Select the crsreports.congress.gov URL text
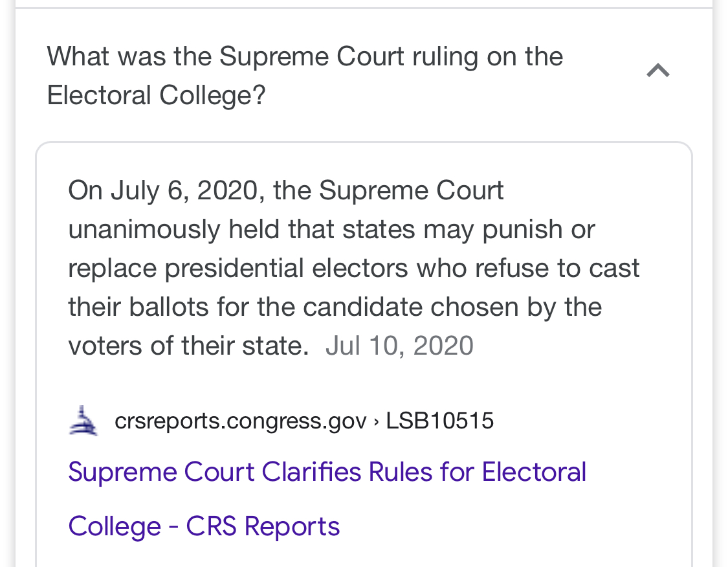Viewport: 728px width, 567px height. pos(241,421)
